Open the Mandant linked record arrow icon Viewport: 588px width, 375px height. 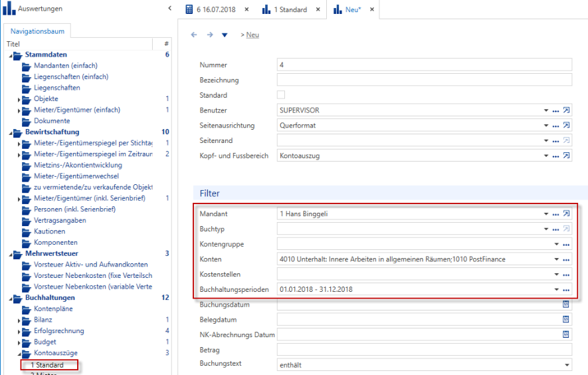pyautogui.click(x=566, y=214)
